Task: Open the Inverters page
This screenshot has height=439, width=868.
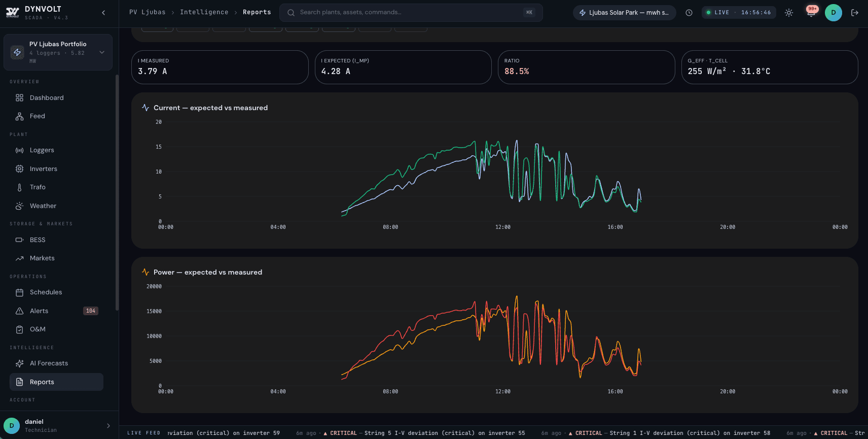Action: [56, 168]
